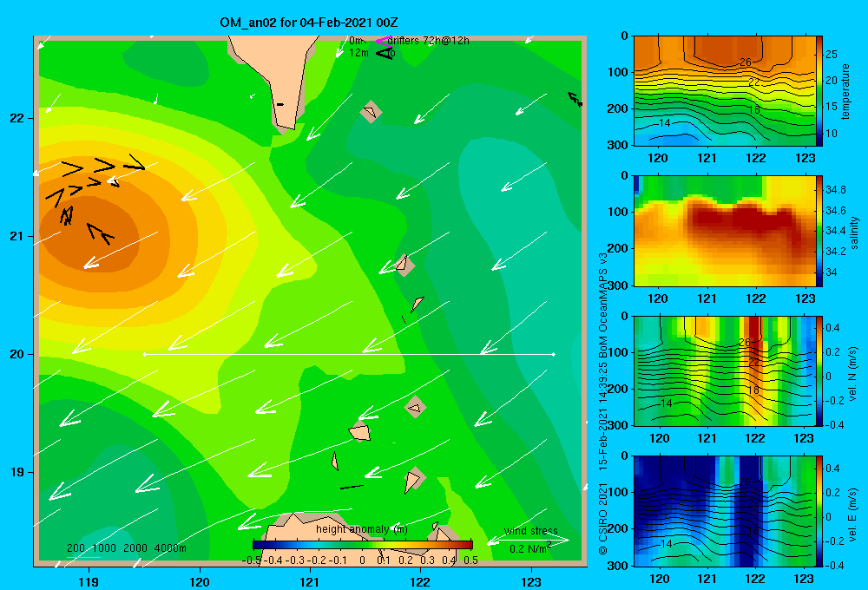Click the 'salinity' axis label
The image size is (868, 590).
pyautogui.click(x=854, y=233)
